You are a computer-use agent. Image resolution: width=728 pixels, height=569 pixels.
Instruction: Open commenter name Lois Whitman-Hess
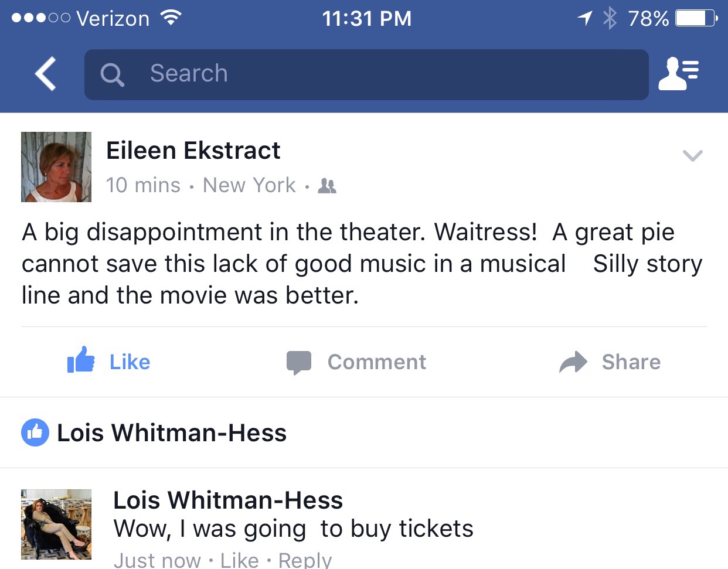click(228, 500)
